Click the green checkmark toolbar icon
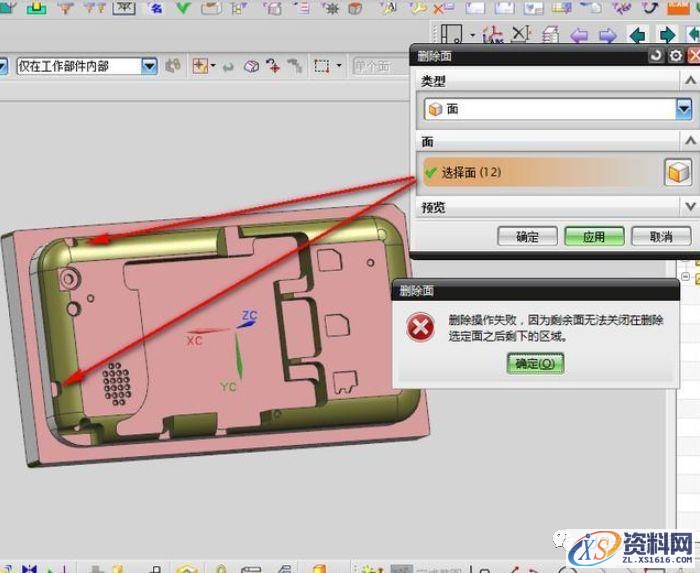This screenshot has width=700, height=573. pyautogui.click(x=185, y=9)
